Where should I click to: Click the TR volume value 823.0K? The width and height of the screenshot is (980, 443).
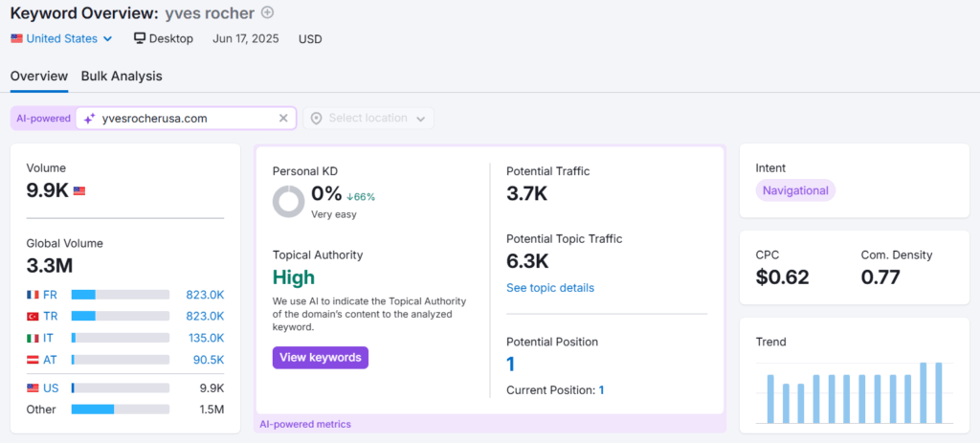(205, 317)
